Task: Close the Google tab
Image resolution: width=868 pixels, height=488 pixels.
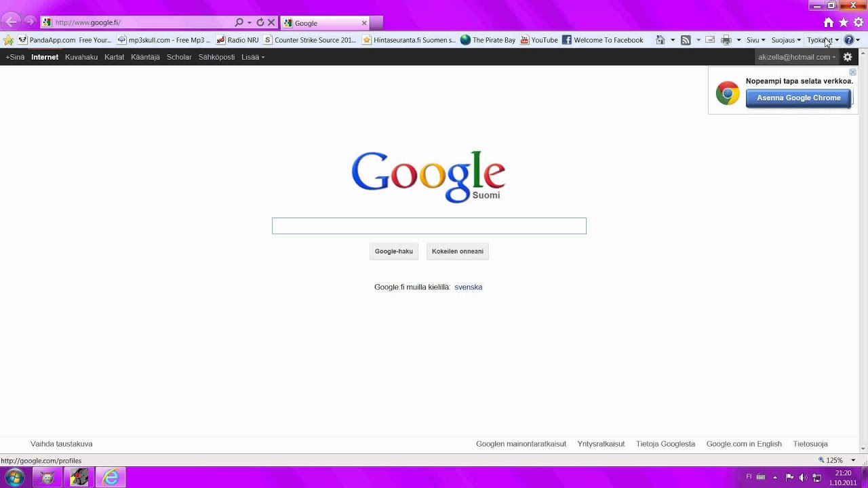Action: click(x=364, y=23)
